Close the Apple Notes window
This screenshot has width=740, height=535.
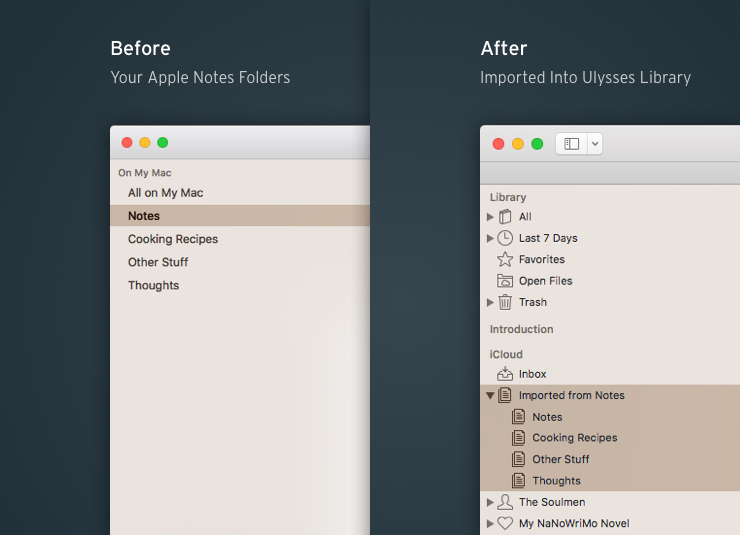(127, 142)
